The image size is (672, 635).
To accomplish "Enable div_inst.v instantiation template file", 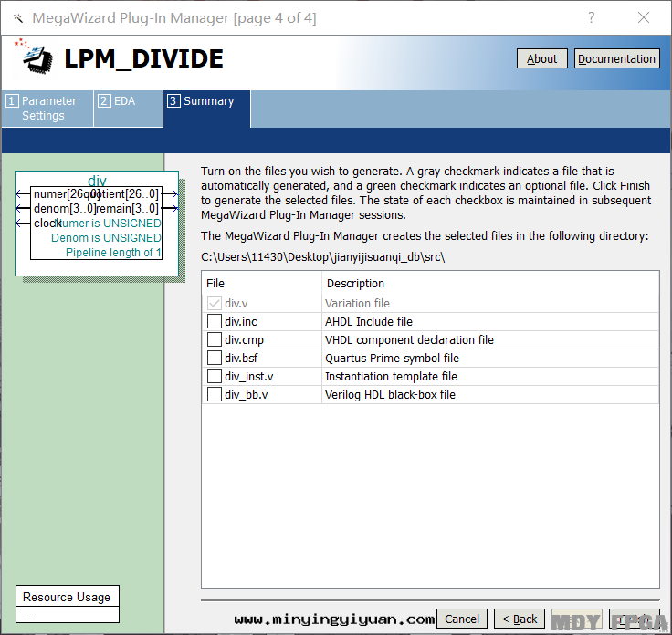I will (x=215, y=376).
